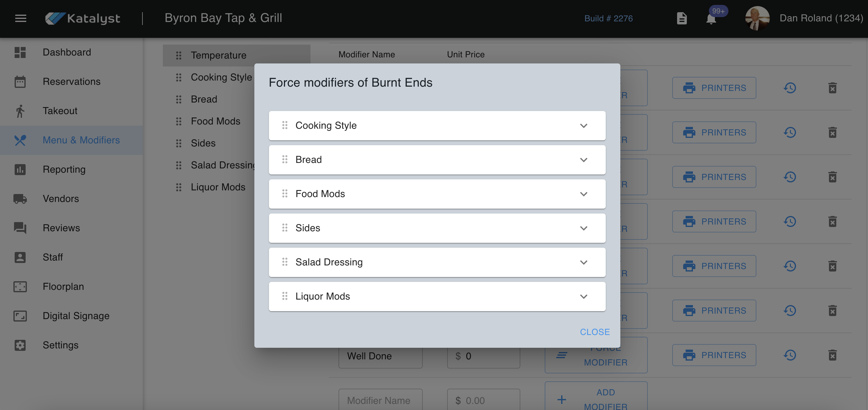
Task: Expand the Sides force modifier panel
Action: [x=584, y=228]
